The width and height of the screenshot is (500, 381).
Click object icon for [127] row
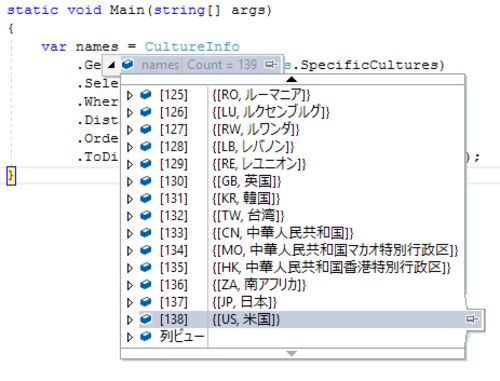[146, 129]
